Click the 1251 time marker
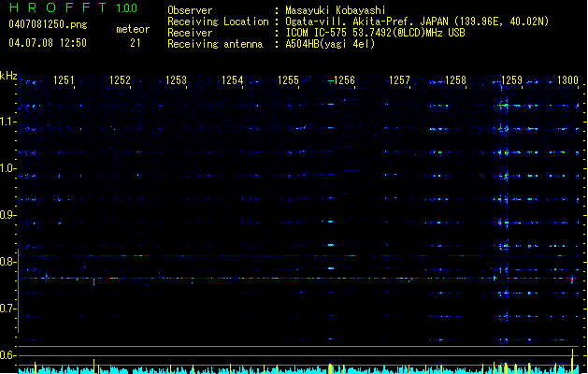This screenshot has height=374, width=588. point(64,80)
